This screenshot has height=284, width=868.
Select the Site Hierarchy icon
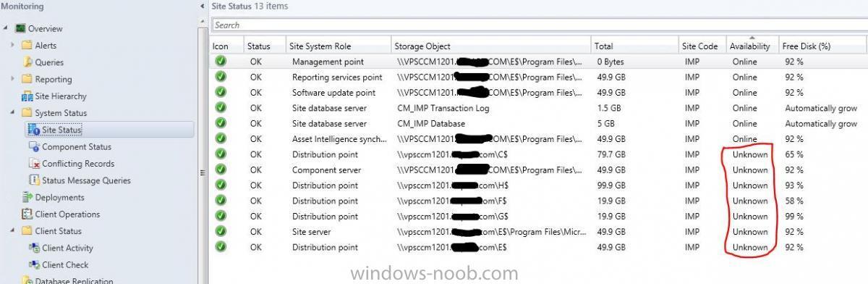click(27, 96)
